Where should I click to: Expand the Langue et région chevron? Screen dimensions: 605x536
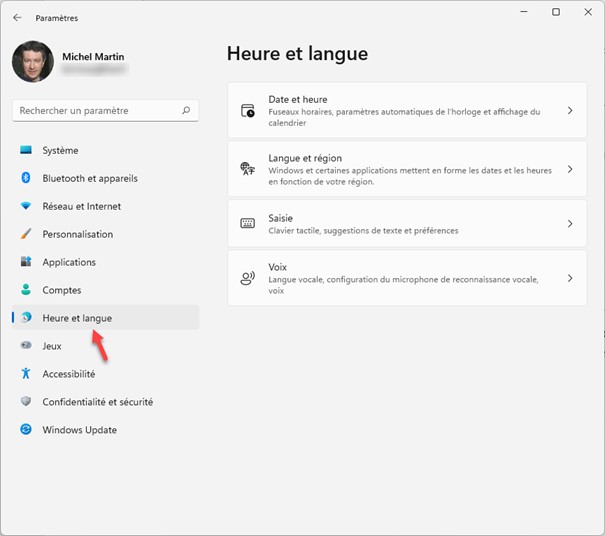click(x=570, y=169)
